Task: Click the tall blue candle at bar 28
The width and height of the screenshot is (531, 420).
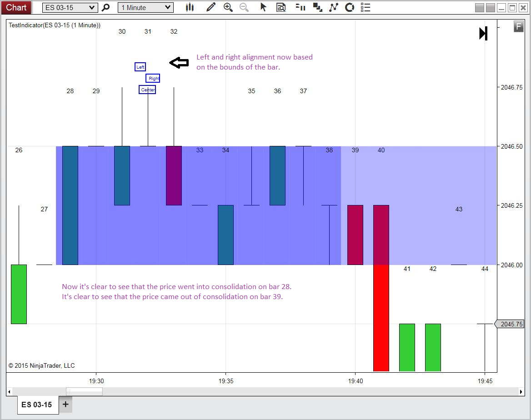Action: pyautogui.click(x=70, y=205)
